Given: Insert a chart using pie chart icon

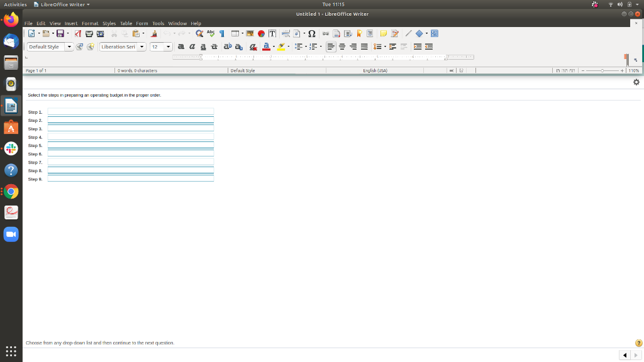Looking at the screenshot, I should 261,34.
